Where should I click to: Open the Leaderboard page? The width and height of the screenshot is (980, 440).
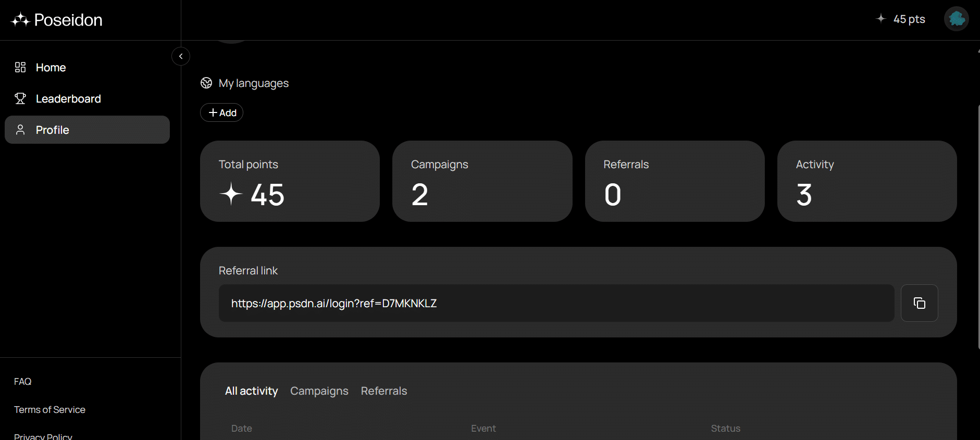[68, 99]
